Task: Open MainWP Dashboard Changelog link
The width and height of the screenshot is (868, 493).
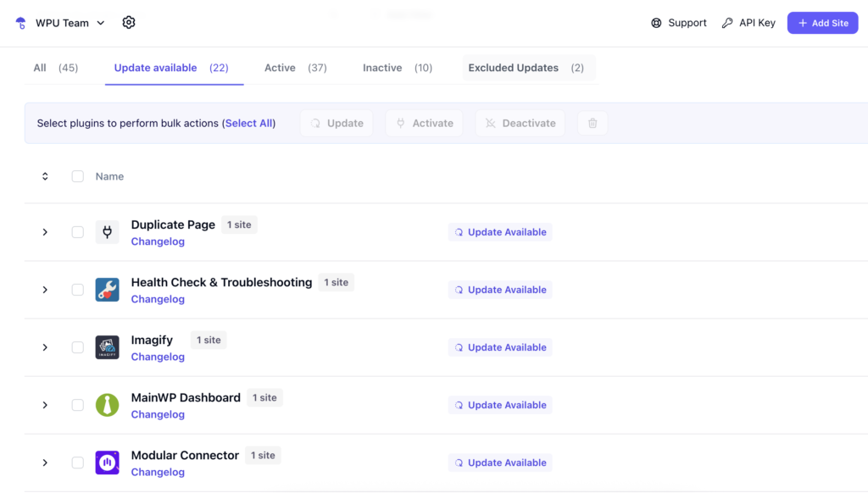Action: [x=158, y=414]
